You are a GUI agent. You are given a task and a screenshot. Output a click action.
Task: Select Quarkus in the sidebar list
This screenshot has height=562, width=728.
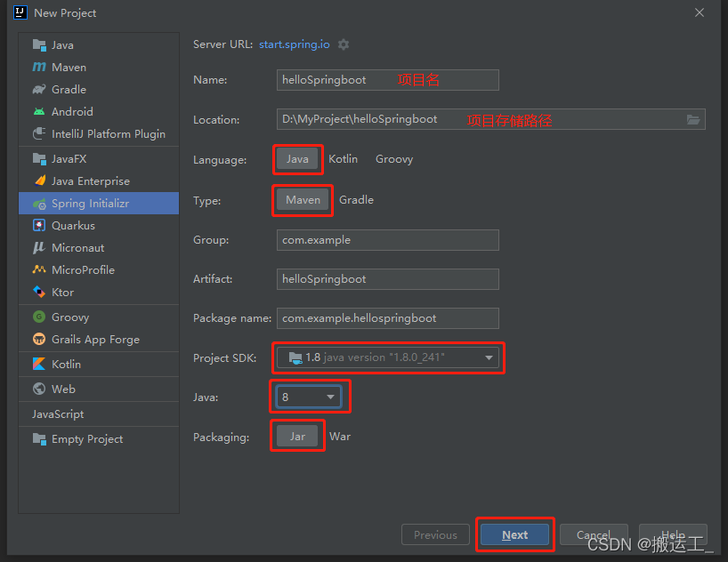[x=99, y=226]
